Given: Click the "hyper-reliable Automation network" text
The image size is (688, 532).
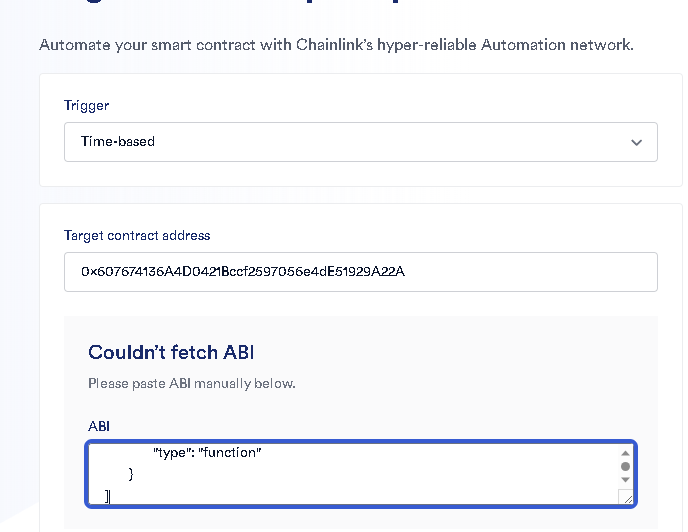Looking at the screenshot, I should (x=519, y=45).
